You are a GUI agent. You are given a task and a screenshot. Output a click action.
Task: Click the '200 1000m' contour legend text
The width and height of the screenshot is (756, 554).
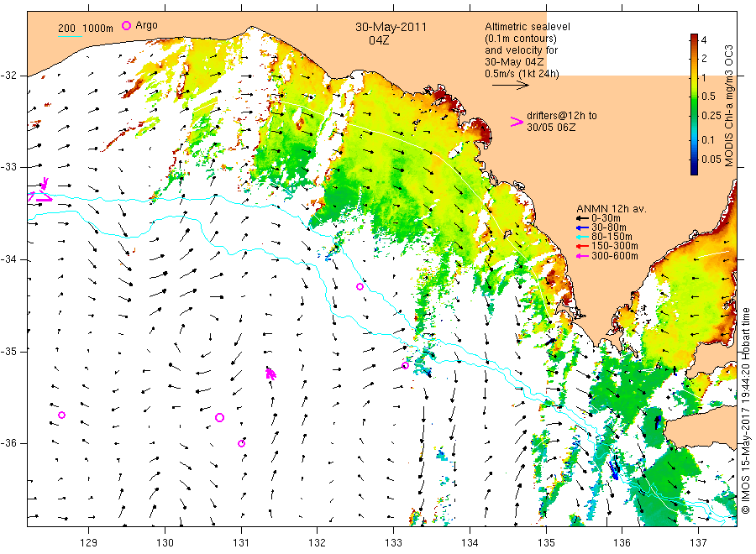[x=86, y=29]
